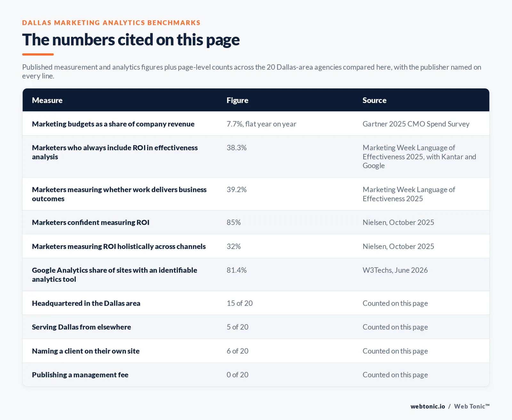Select 'Serving Dallas from elsewhere' row label
This screenshot has width=512, height=420.
(81, 327)
